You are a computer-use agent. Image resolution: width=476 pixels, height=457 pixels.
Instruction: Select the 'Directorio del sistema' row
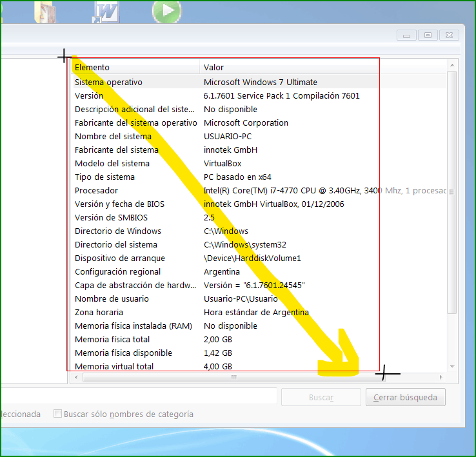(259, 244)
